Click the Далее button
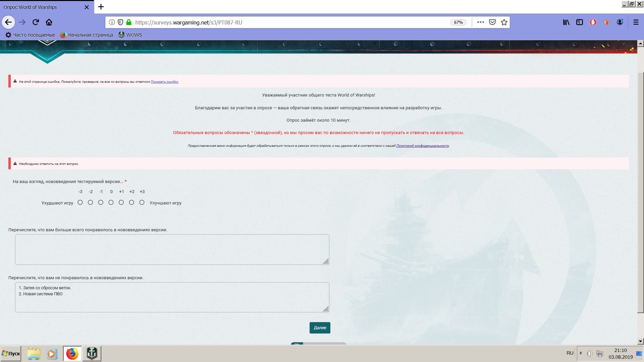Image resolution: width=644 pixels, height=362 pixels. point(320,328)
